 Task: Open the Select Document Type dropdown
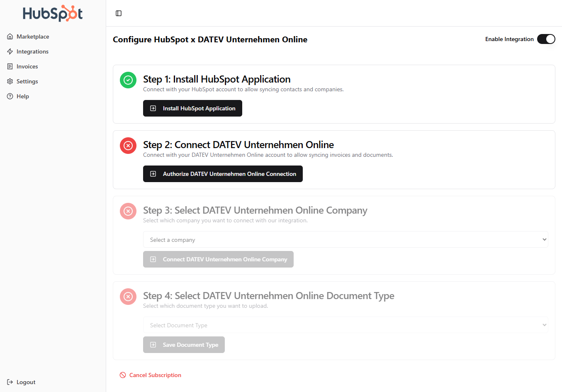coord(345,325)
